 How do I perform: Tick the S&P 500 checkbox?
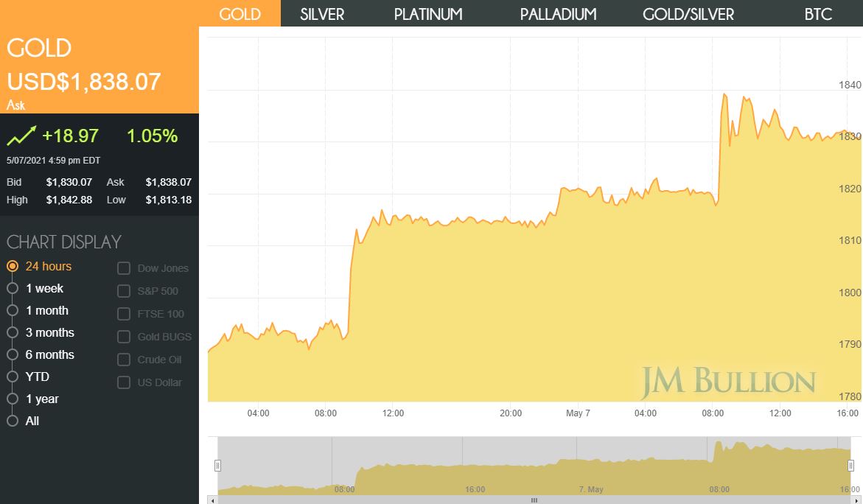pos(124,291)
